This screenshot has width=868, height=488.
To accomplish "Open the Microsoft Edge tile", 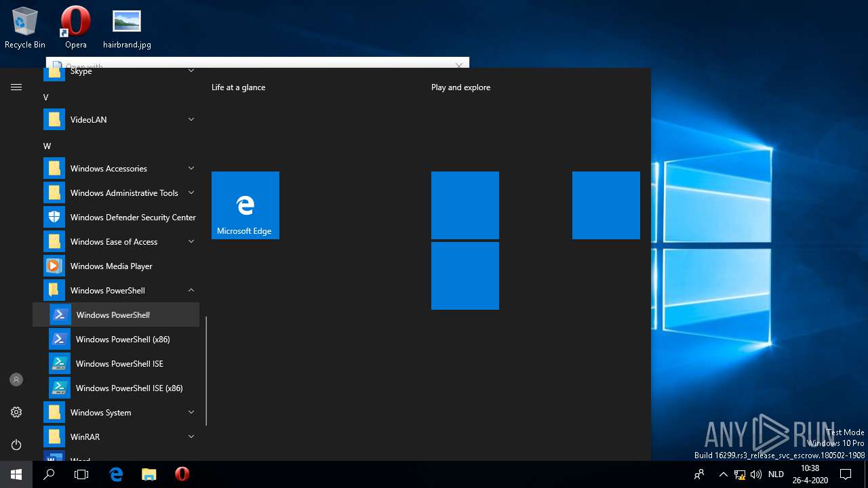I will coord(245,205).
